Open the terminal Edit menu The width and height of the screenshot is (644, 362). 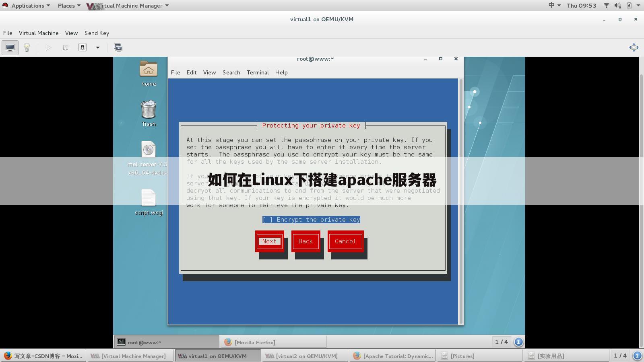192,72
